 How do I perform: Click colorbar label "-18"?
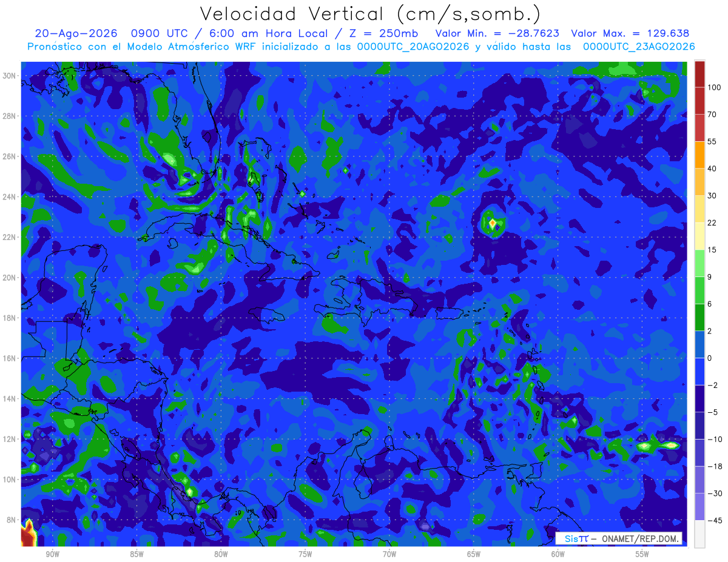[714, 466]
